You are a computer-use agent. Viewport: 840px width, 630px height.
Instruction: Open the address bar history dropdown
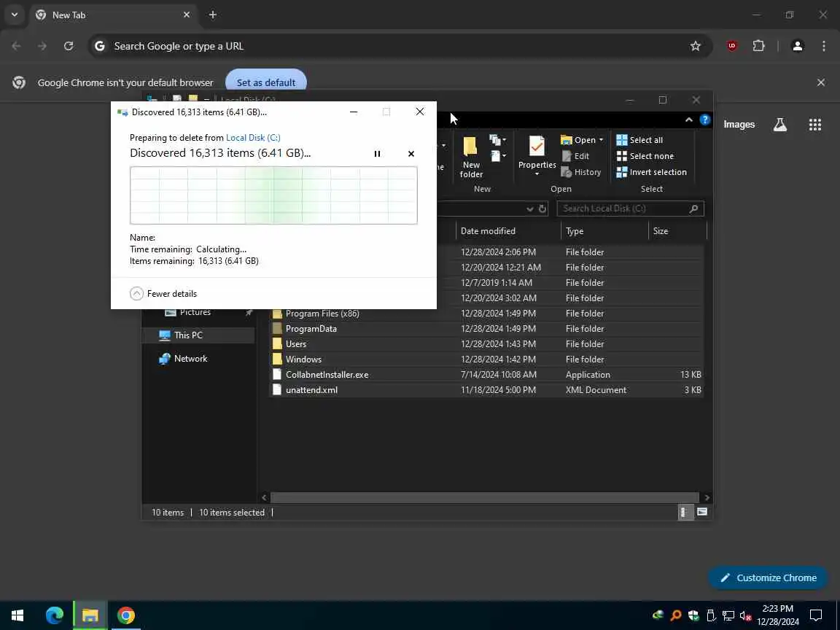(530, 209)
